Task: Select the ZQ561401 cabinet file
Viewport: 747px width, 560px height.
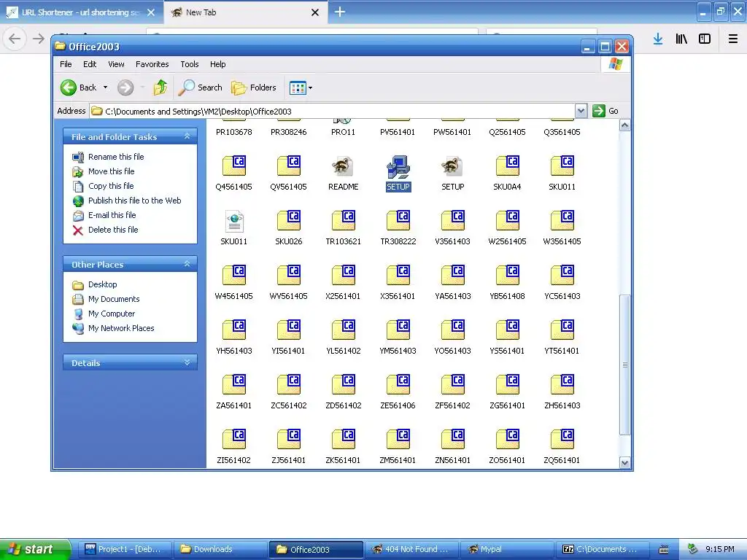Action: click(562, 440)
